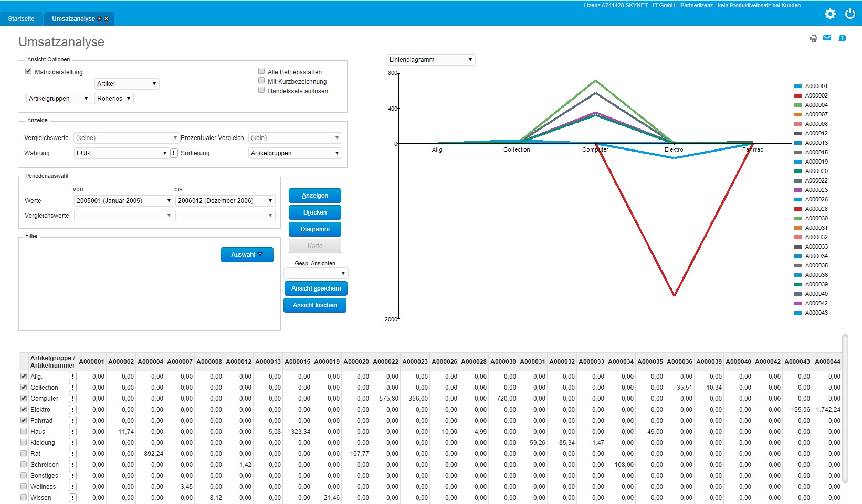Viewport: 862px width, 504px height.
Task: Click the Anzeigen button
Action: (x=315, y=196)
